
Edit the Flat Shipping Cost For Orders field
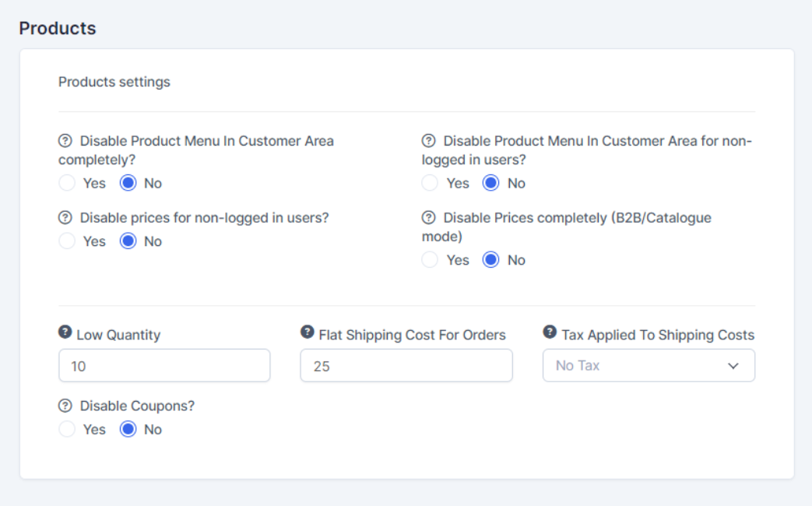pos(406,366)
